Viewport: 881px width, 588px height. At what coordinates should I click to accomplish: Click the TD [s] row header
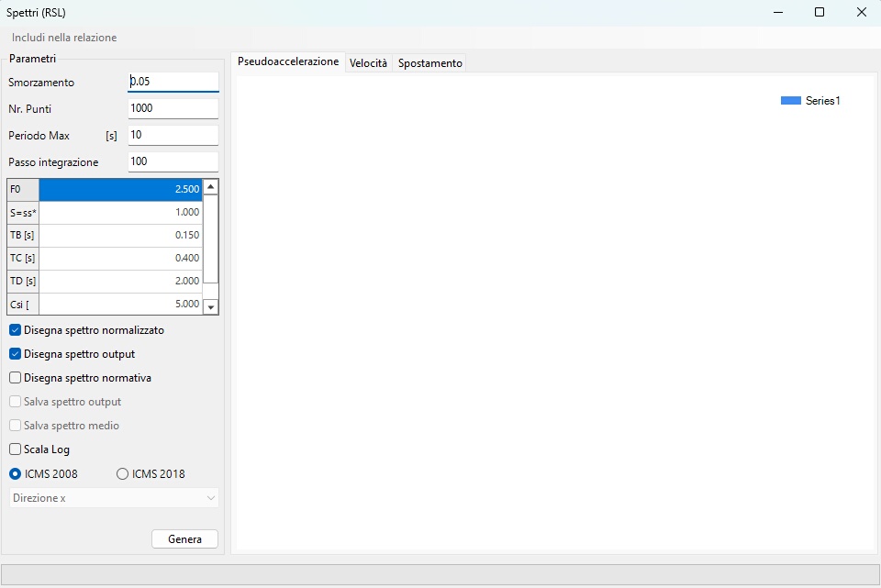pos(23,282)
